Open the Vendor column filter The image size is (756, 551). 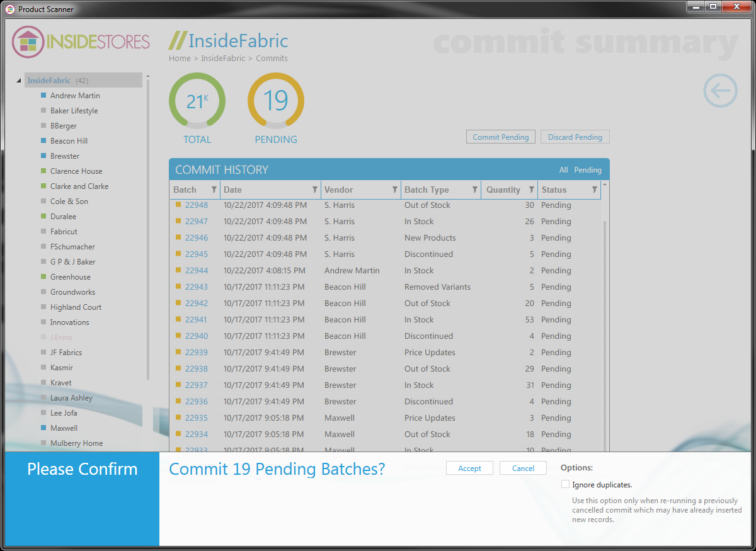395,190
